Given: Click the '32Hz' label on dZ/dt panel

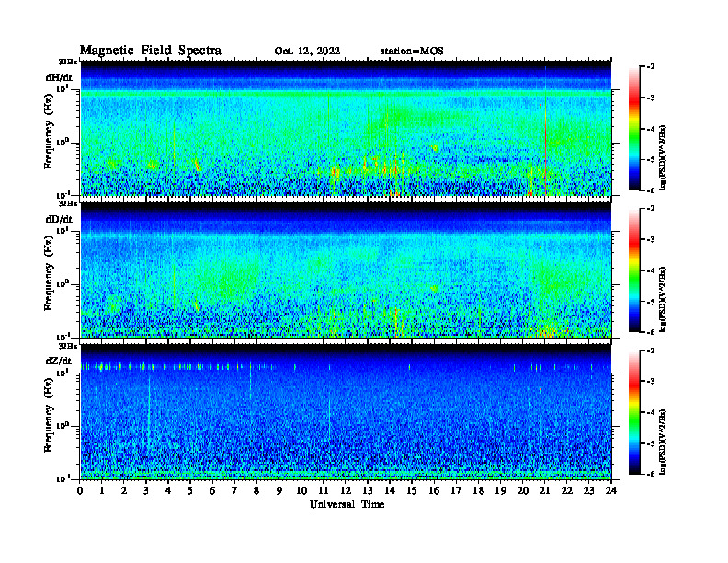Looking at the screenshot, I should (68, 346).
